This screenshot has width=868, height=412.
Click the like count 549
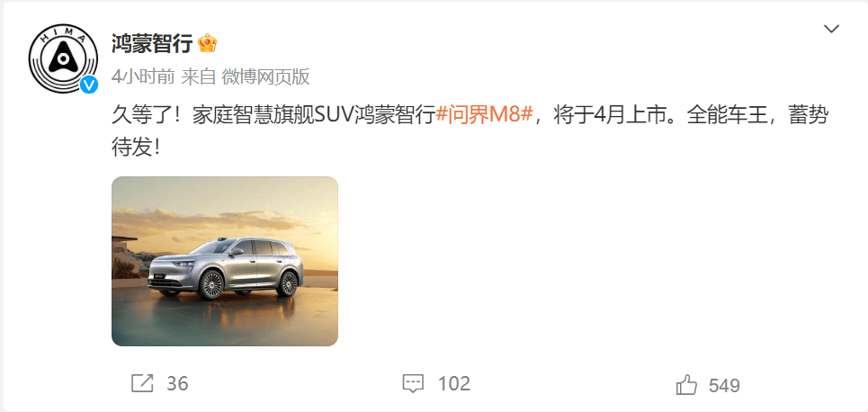[724, 385]
